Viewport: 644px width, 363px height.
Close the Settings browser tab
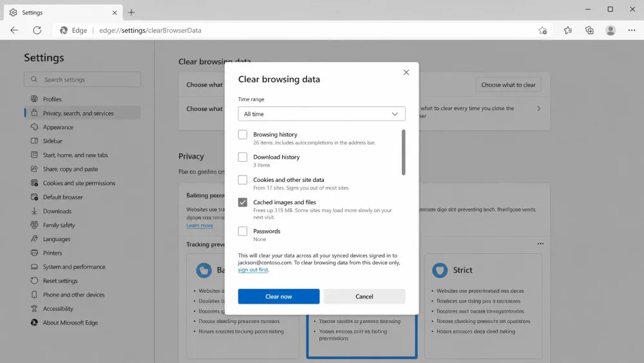(x=115, y=13)
